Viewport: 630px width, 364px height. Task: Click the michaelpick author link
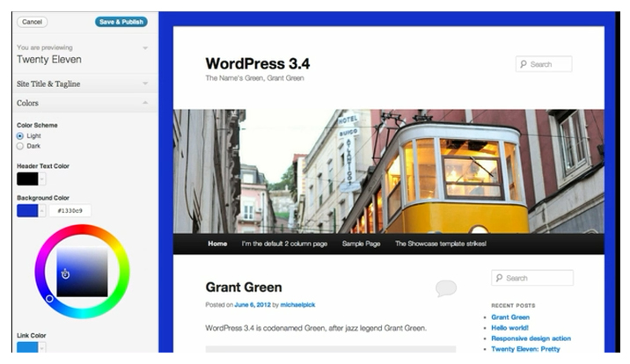pos(297,305)
